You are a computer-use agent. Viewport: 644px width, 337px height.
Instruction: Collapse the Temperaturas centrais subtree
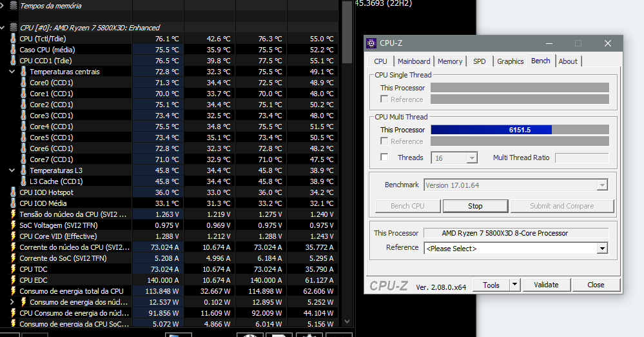click(12, 72)
